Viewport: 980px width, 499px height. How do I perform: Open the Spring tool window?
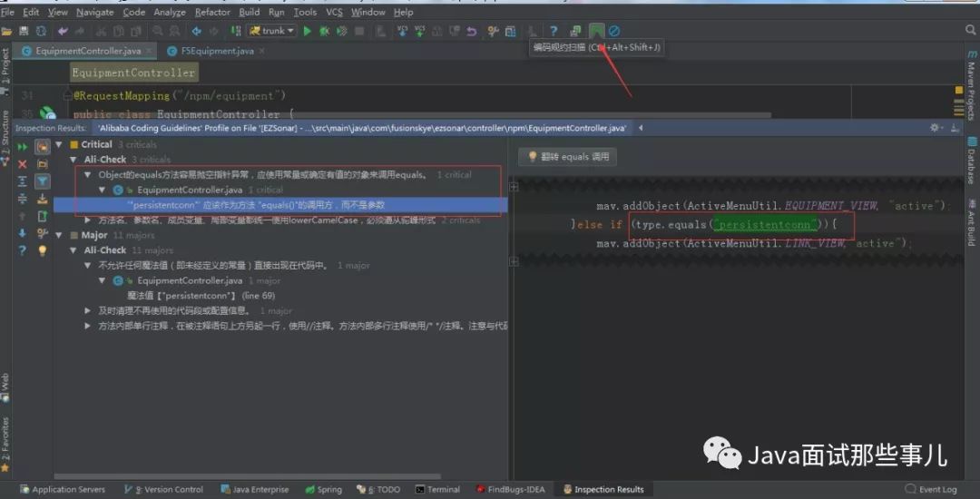323,490
